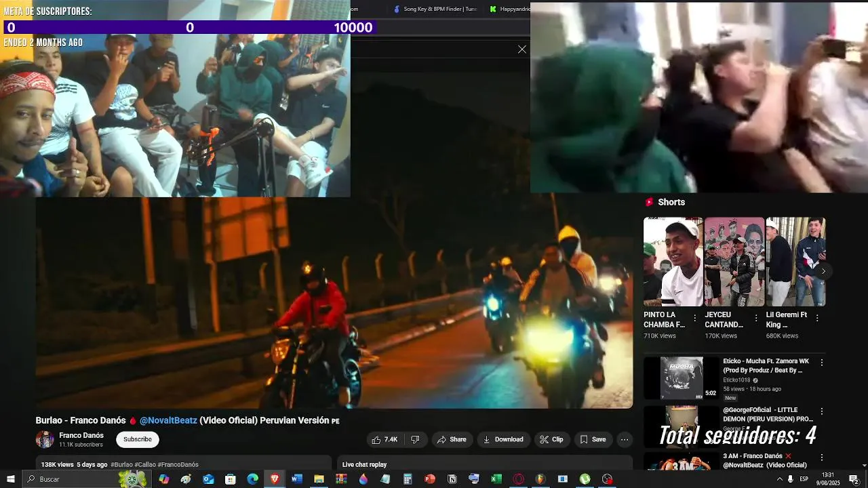Open options menu for Eticko - Mucha video
868x488 pixels.
point(822,363)
